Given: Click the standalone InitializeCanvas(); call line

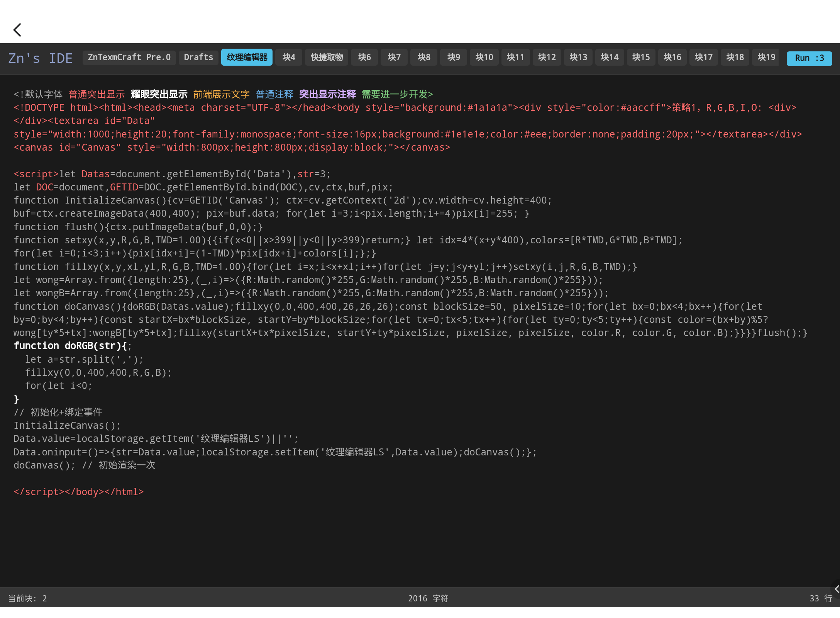Looking at the screenshot, I should click(x=67, y=425).
